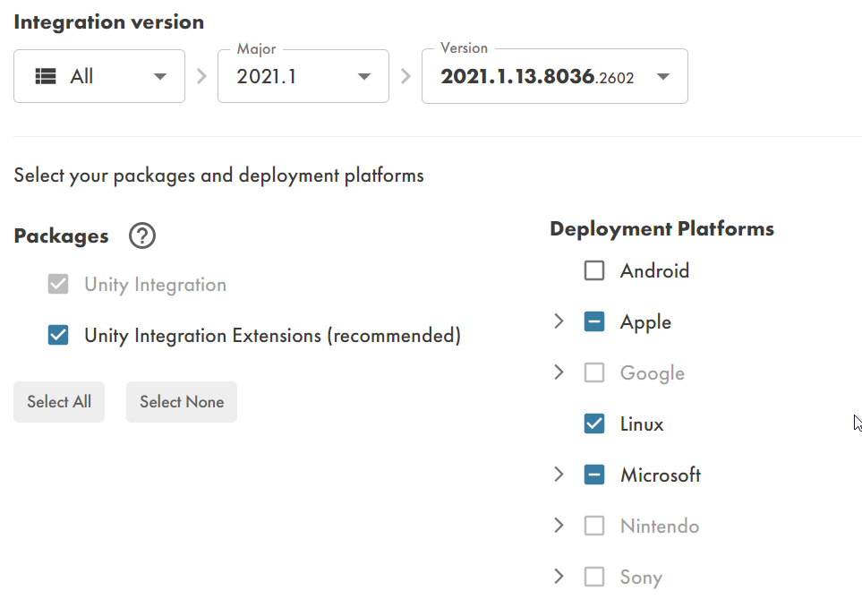Viewport: 862px width, 616px height.
Task: Uncheck the Linux platform checkbox
Action: click(594, 423)
